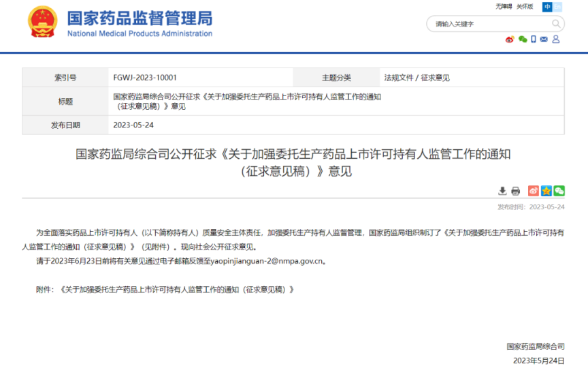Print the page with the printer icon
The image size is (588, 368).
coord(516,191)
